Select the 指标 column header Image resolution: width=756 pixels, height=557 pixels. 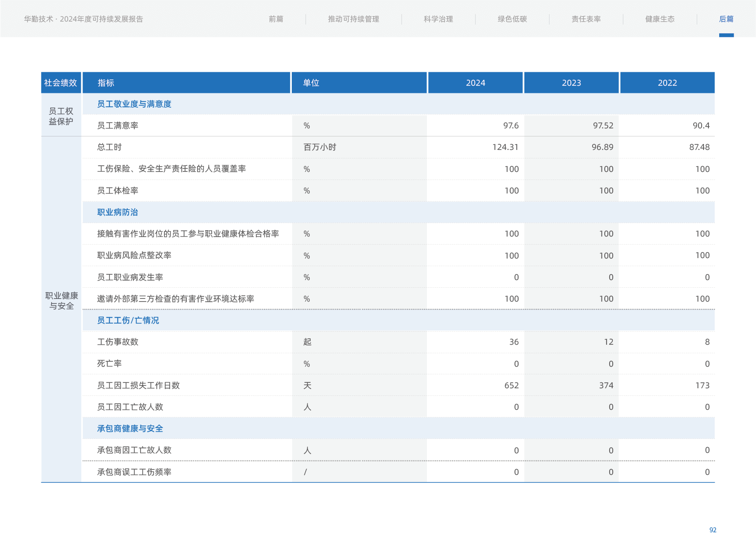click(106, 83)
